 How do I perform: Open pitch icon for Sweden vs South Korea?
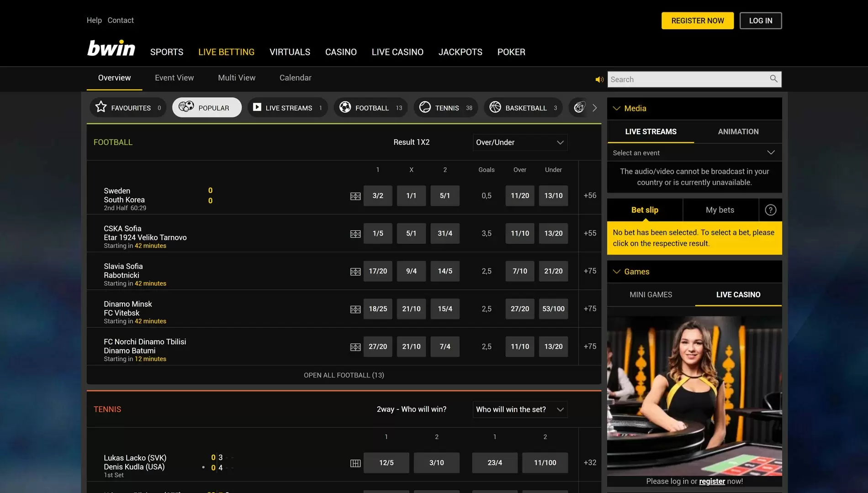(355, 196)
